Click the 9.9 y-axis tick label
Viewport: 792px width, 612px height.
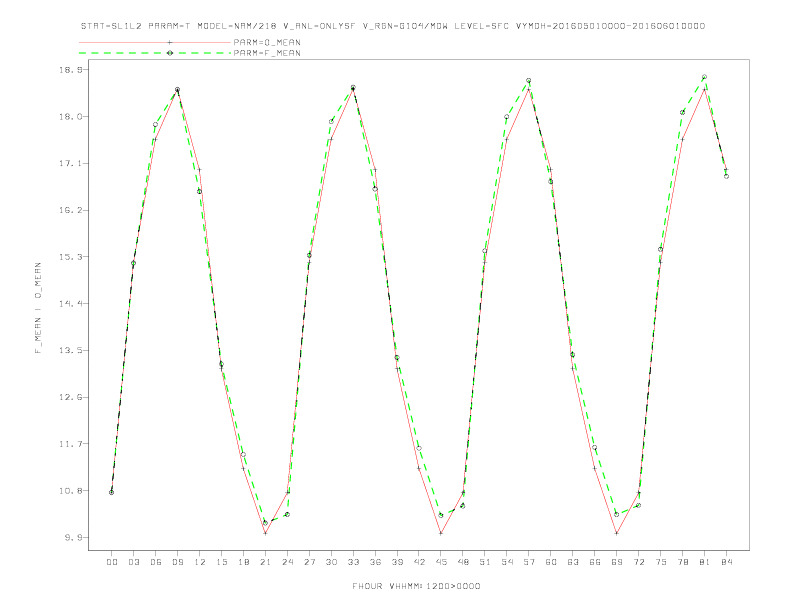pyautogui.click(x=73, y=537)
